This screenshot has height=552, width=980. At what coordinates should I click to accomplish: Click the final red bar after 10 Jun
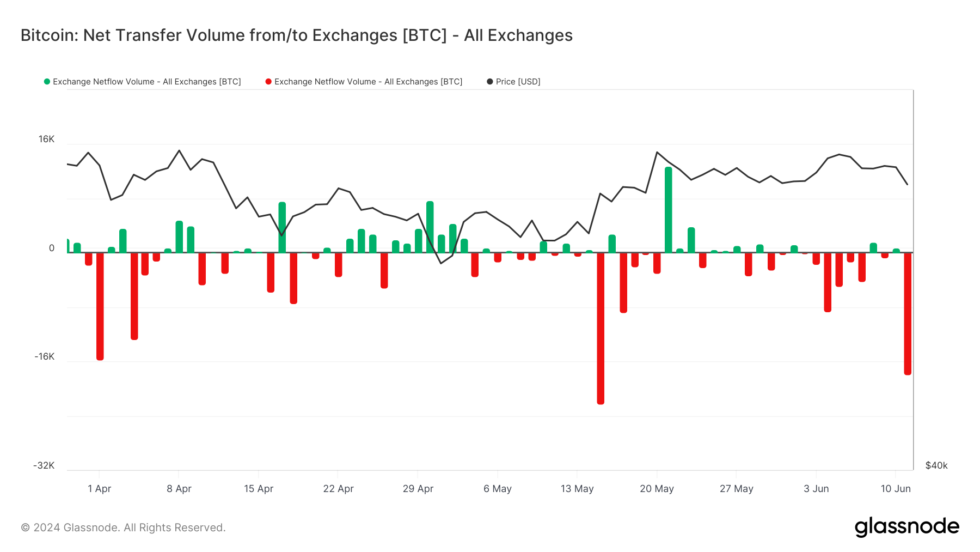tap(908, 313)
